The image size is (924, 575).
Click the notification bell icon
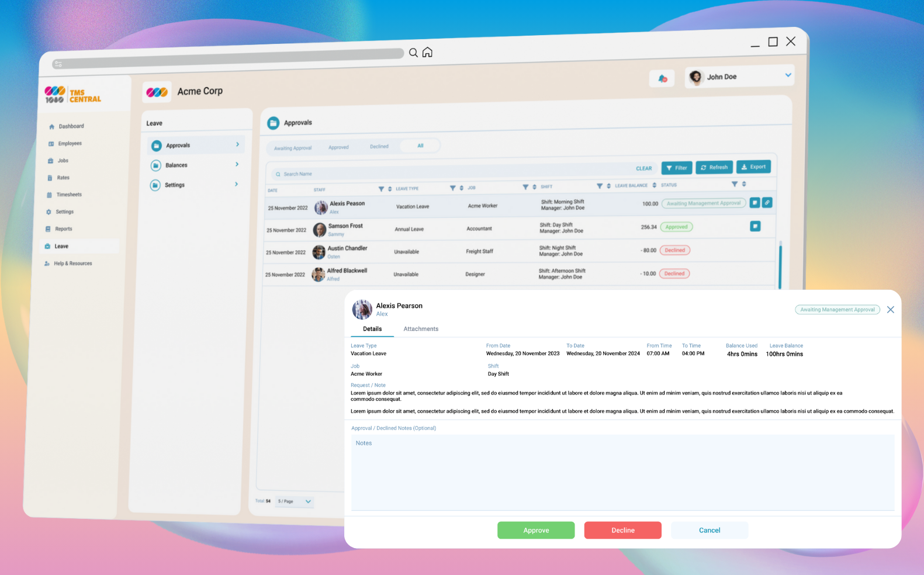tap(662, 78)
